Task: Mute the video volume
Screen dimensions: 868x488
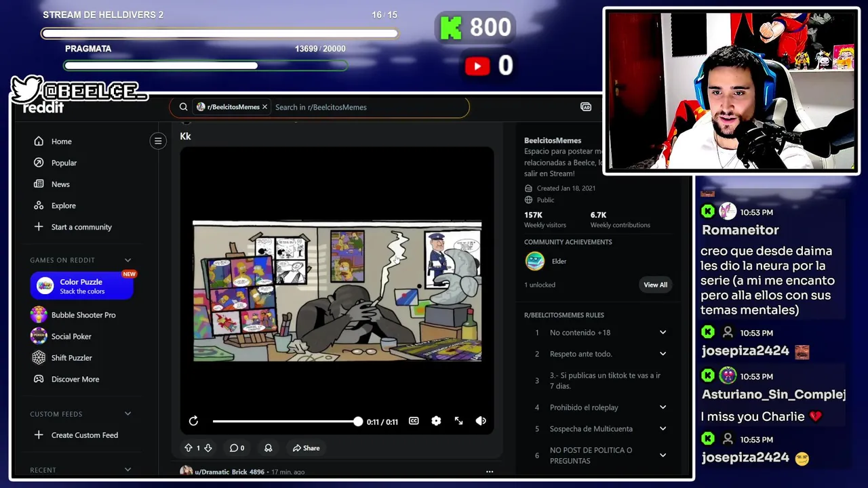Action: pos(481,421)
